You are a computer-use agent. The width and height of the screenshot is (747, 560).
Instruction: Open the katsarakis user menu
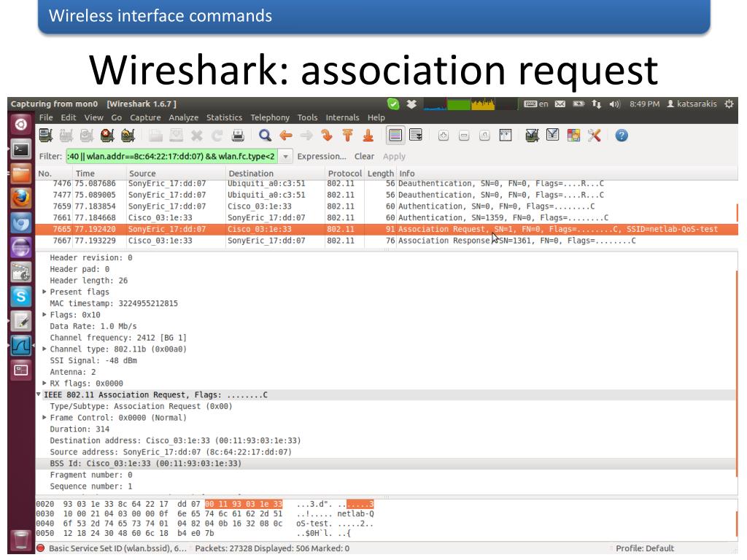tap(692, 104)
